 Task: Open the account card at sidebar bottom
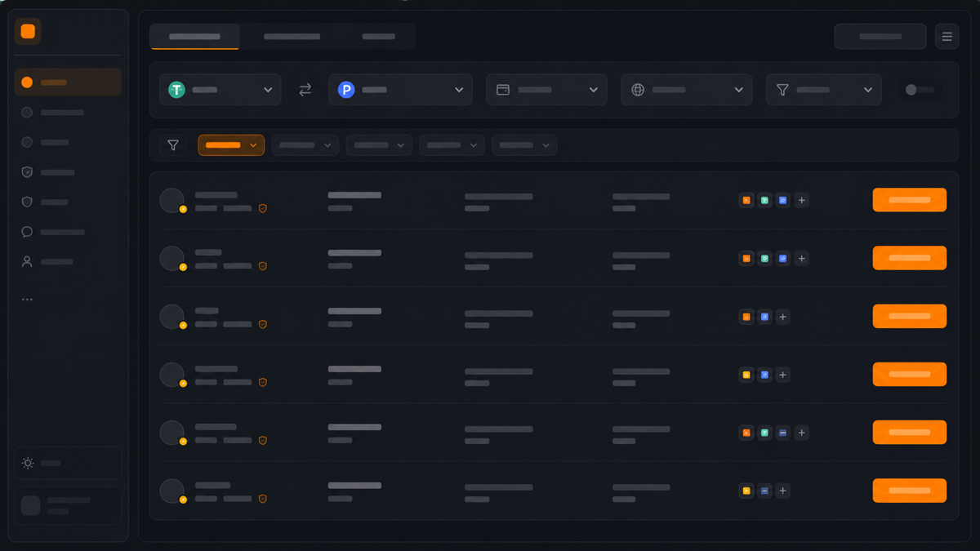(x=68, y=505)
